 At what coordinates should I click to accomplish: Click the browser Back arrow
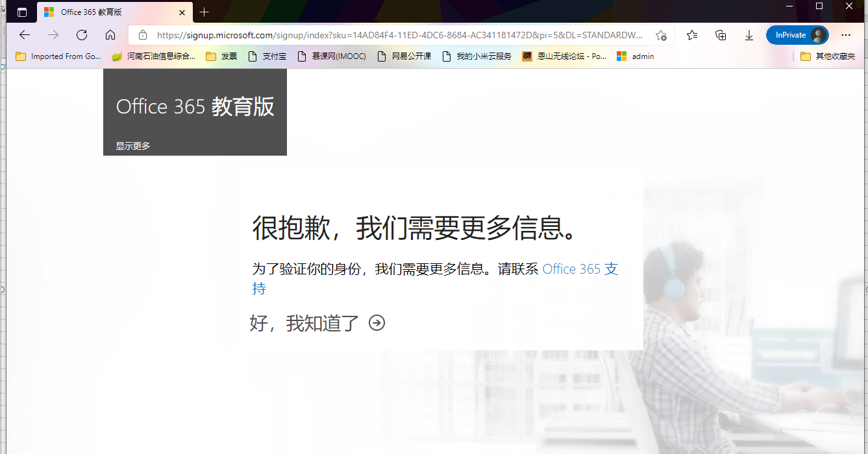point(25,35)
